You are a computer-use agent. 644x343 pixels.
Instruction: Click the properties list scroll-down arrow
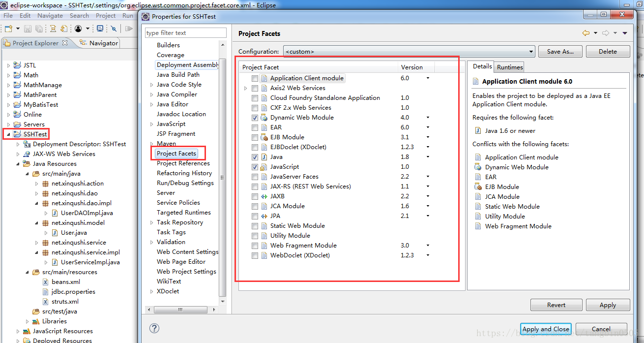[223, 301]
